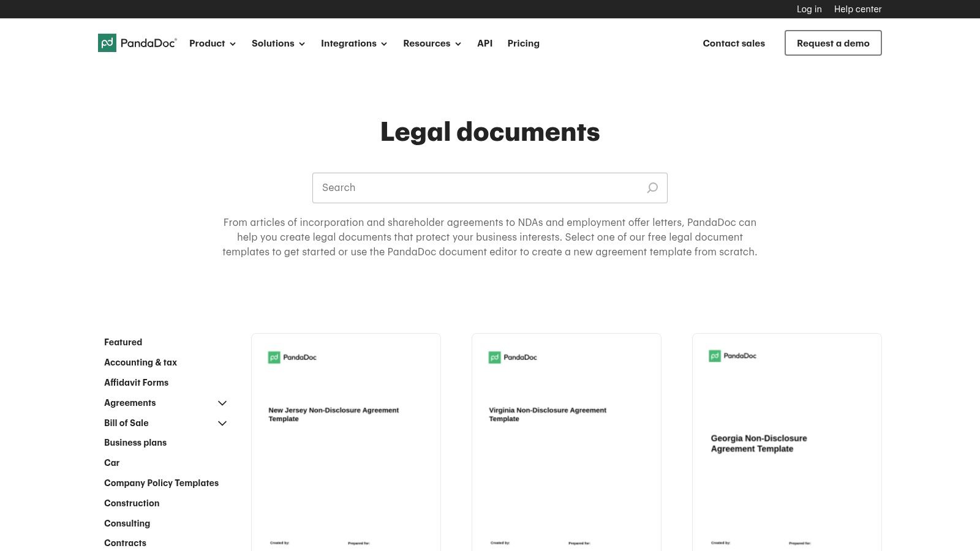Select the Featured category

[x=123, y=342]
